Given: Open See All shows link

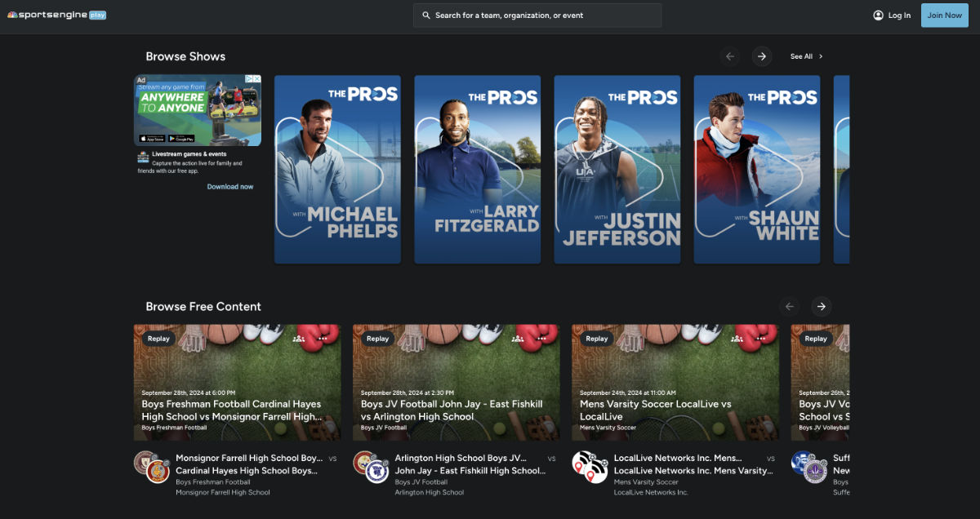Looking at the screenshot, I should point(801,56).
